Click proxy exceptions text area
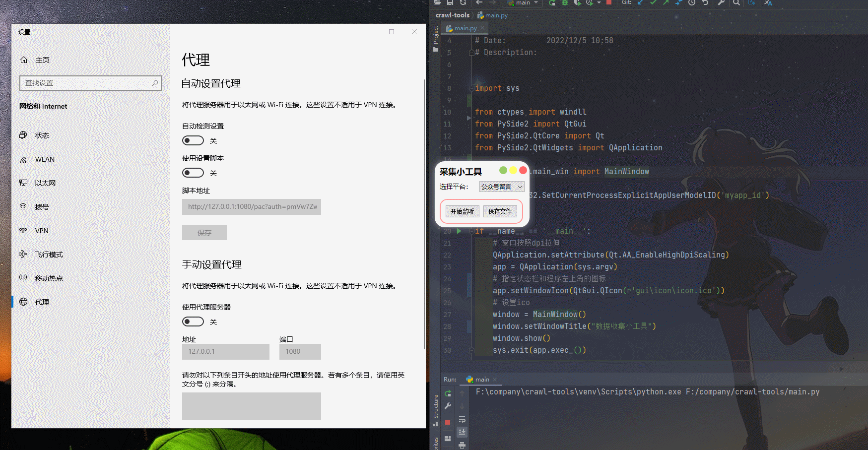 point(252,406)
